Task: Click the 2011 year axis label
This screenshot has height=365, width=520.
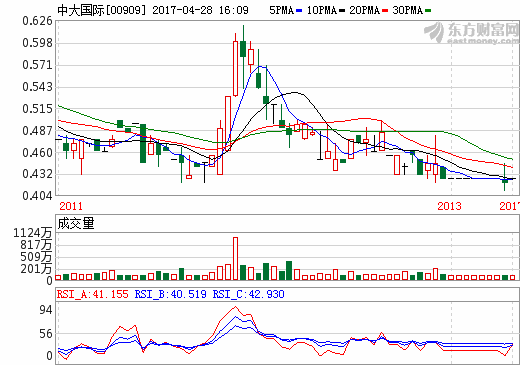Action: 71,206
